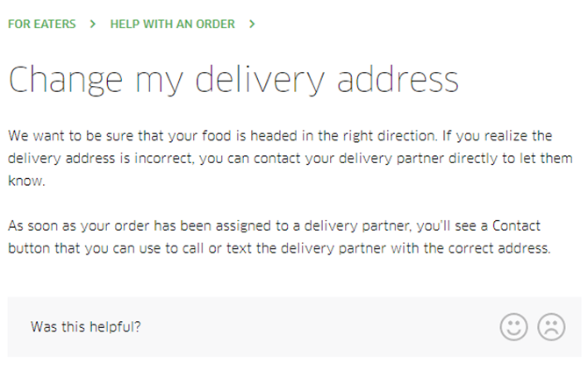Click the sad frowning face feedback icon
Viewport: 588px width, 371px height.
tap(551, 327)
